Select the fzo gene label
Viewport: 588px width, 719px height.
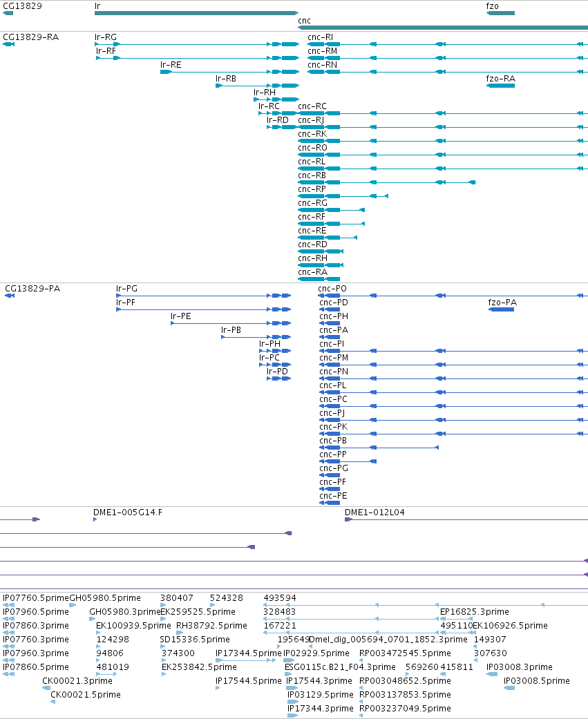click(x=492, y=6)
